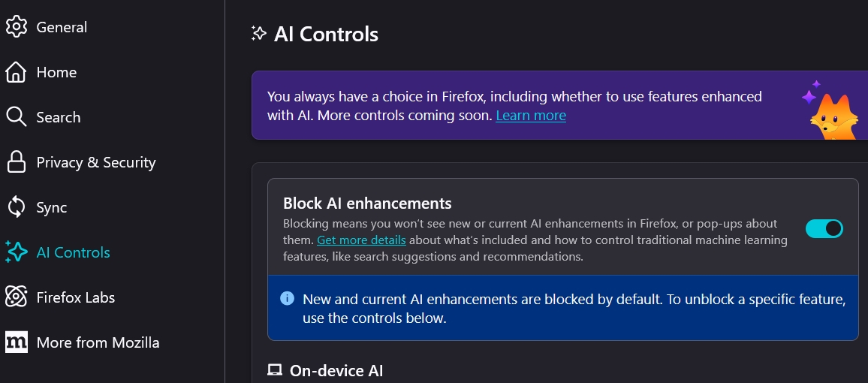Open the Learn more link
The image size is (868, 383).
tap(531, 116)
